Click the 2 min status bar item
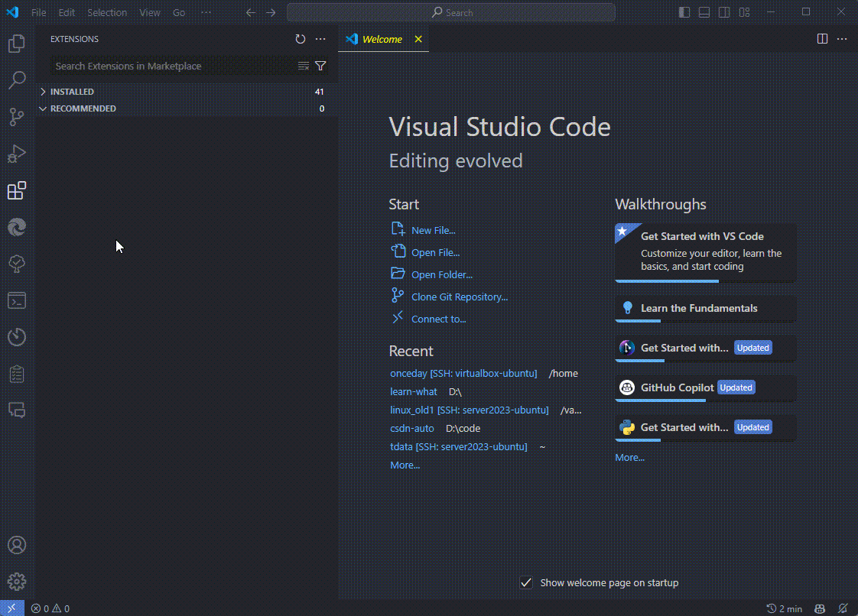The image size is (858, 616). pyautogui.click(x=784, y=608)
